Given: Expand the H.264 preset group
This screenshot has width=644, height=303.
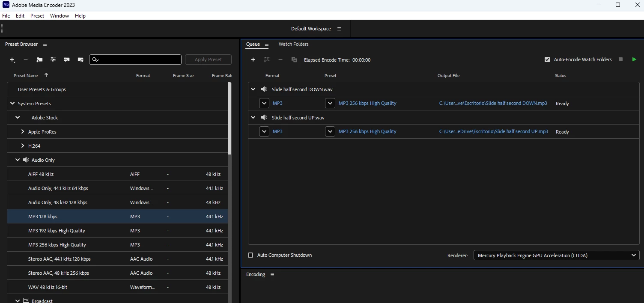Looking at the screenshot, I should coord(23,146).
